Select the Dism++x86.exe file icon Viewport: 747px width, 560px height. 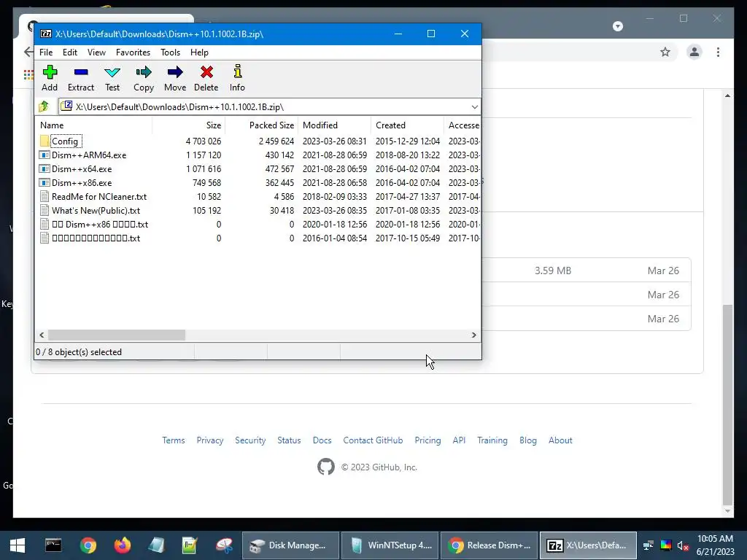[44, 183]
